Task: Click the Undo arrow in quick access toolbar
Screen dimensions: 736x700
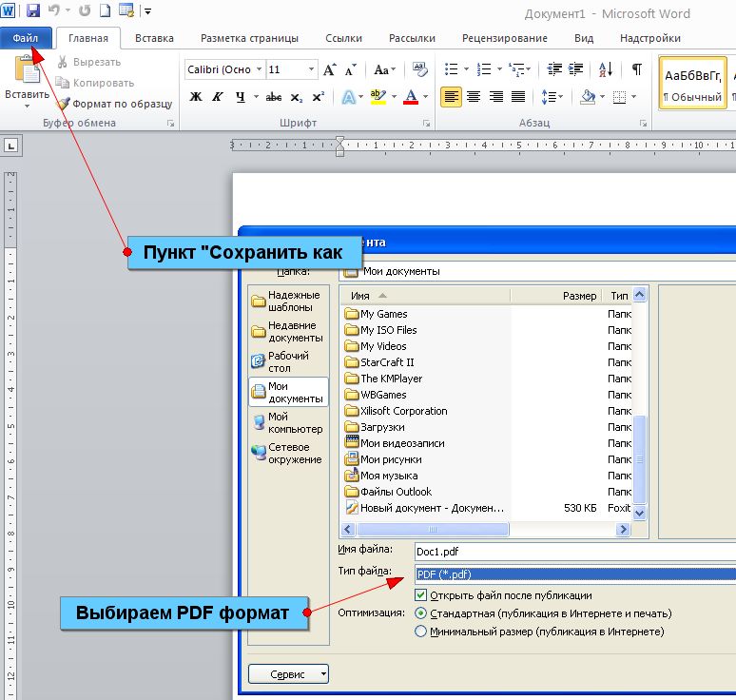Action: pyautogui.click(x=54, y=10)
